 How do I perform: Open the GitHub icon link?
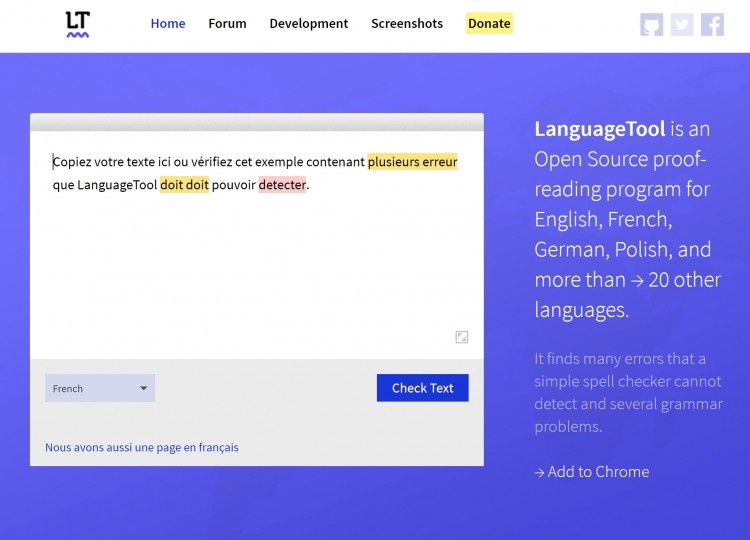pyautogui.click(x=651, y=24)
